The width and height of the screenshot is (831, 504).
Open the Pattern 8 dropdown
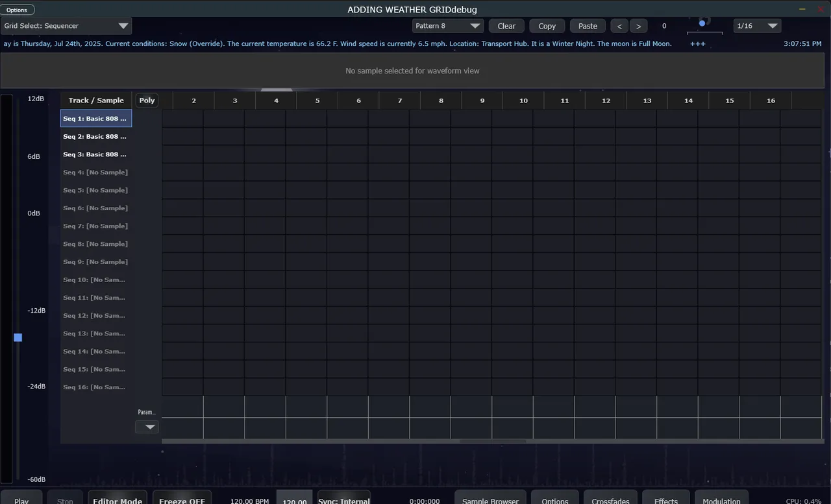click(x=448, y=26)
